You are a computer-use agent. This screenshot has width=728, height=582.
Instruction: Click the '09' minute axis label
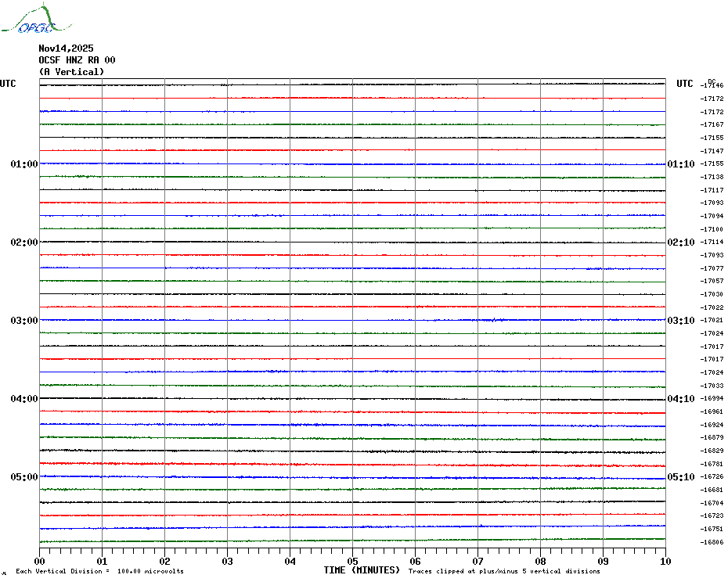click(603, 561)
